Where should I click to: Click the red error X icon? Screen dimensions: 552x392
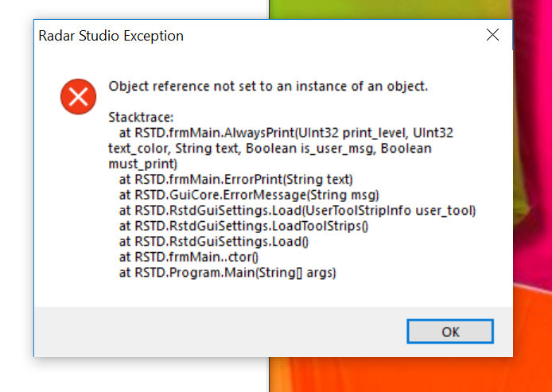coord(78,96)
